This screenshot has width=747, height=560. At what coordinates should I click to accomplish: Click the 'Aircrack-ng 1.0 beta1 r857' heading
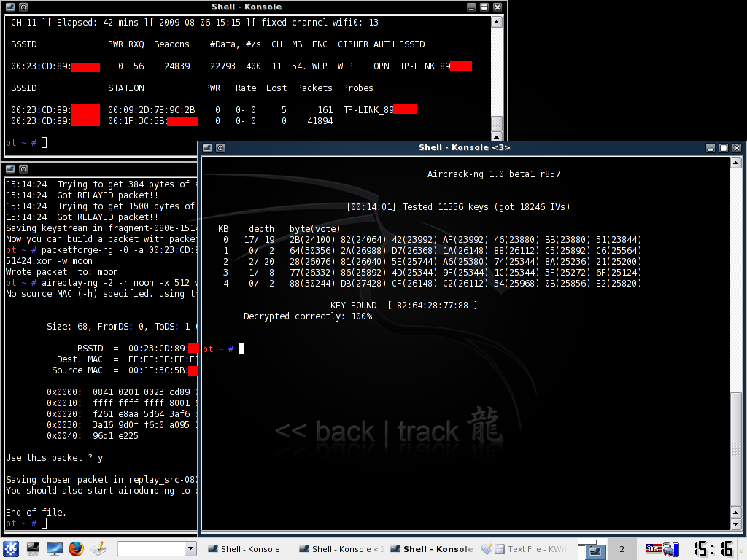(494, 174)
